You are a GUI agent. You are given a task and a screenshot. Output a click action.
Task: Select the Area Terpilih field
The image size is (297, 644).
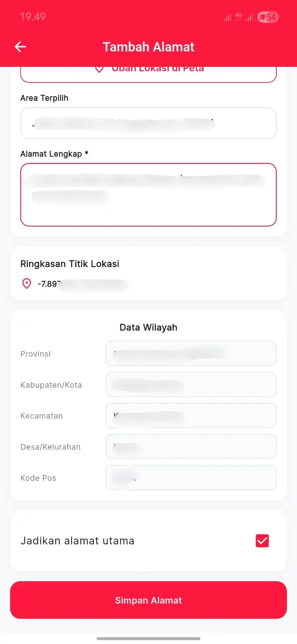(148, 123)
